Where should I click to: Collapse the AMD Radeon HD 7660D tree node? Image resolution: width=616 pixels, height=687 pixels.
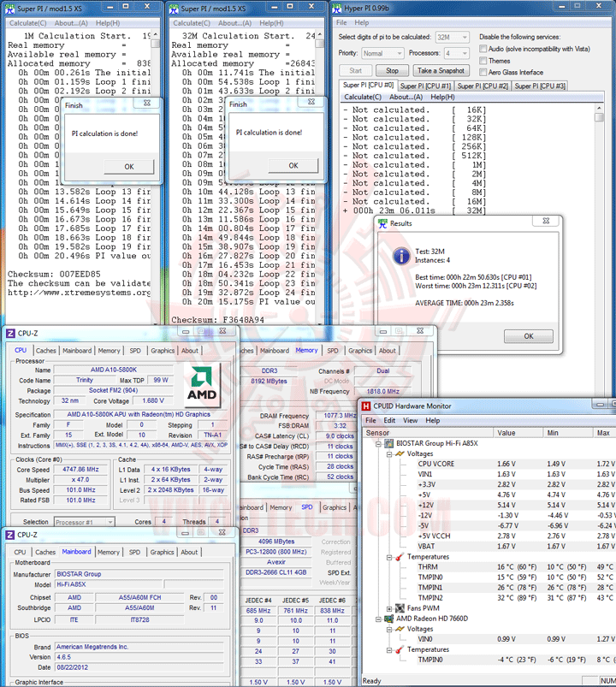point(378,619)
